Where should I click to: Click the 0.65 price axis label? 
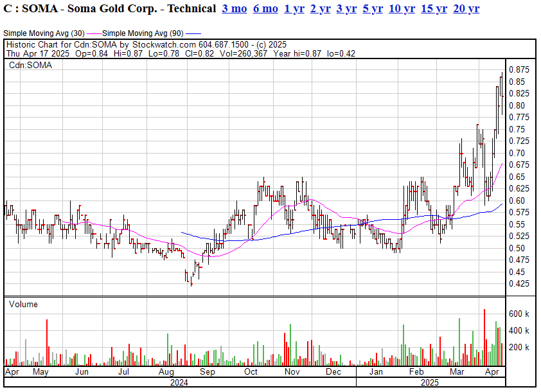click(517, 177)
